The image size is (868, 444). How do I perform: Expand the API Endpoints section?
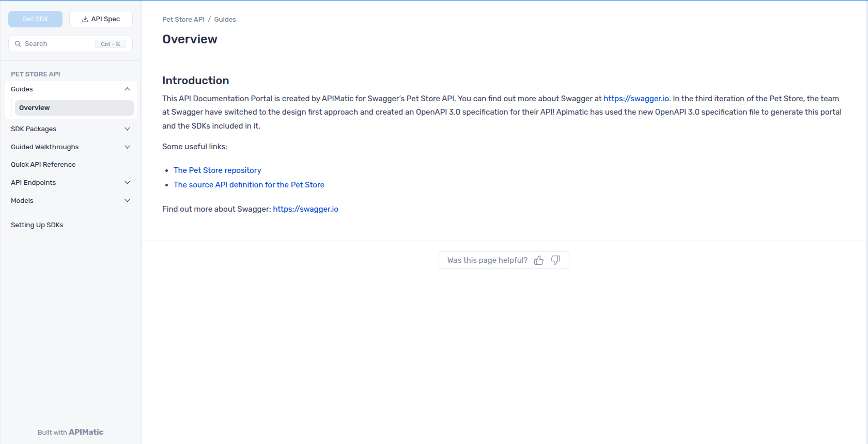127,183
